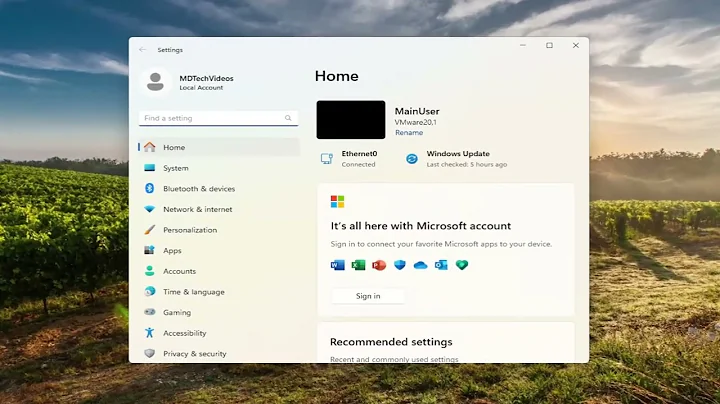Click the Local Account label
The width and height of the screenshot is (720, 404).
pos(201,88)
